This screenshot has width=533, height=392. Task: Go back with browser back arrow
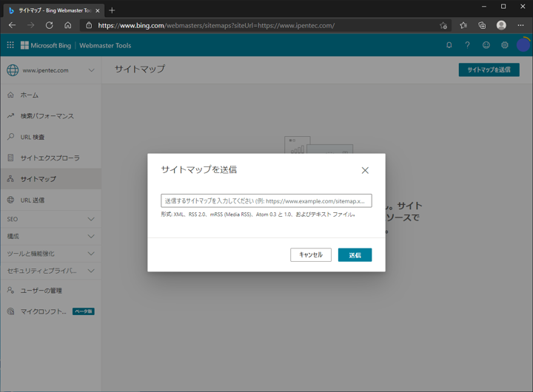13,25
